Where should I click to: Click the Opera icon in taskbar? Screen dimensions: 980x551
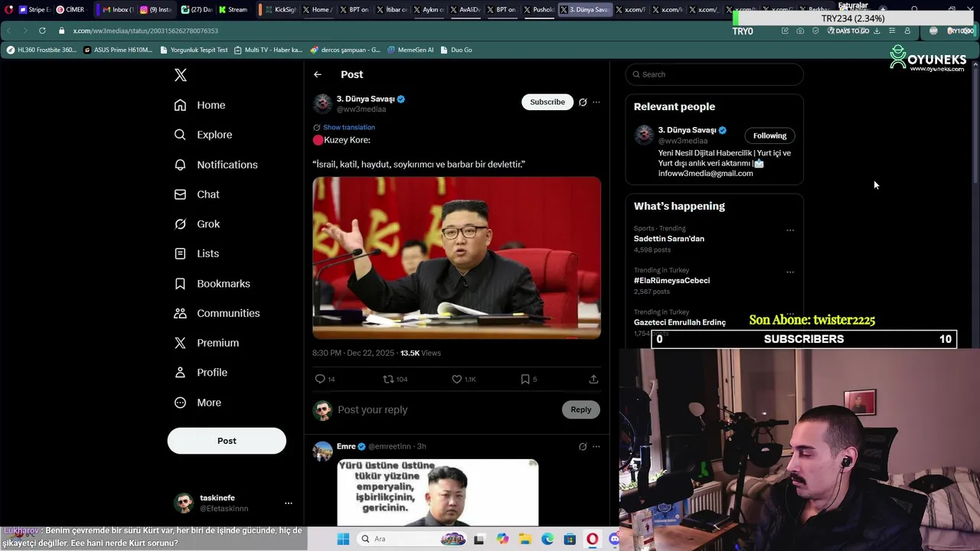point(592,539)
